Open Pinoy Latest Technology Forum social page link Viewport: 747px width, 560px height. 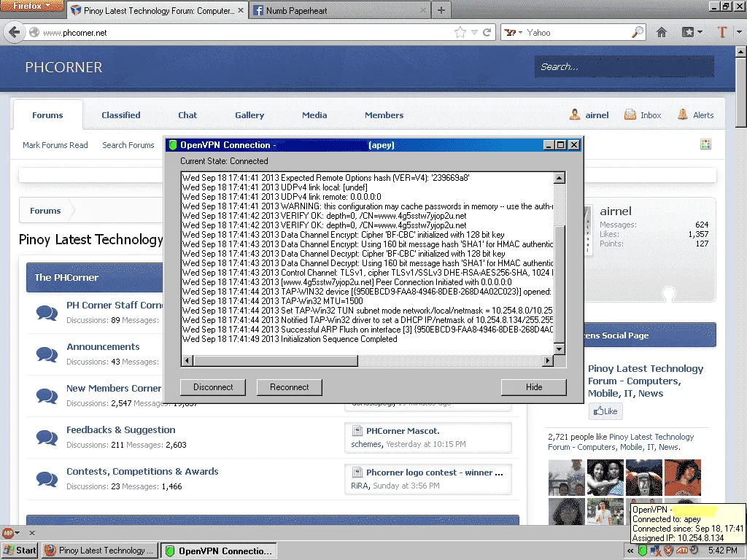(646, 381)
